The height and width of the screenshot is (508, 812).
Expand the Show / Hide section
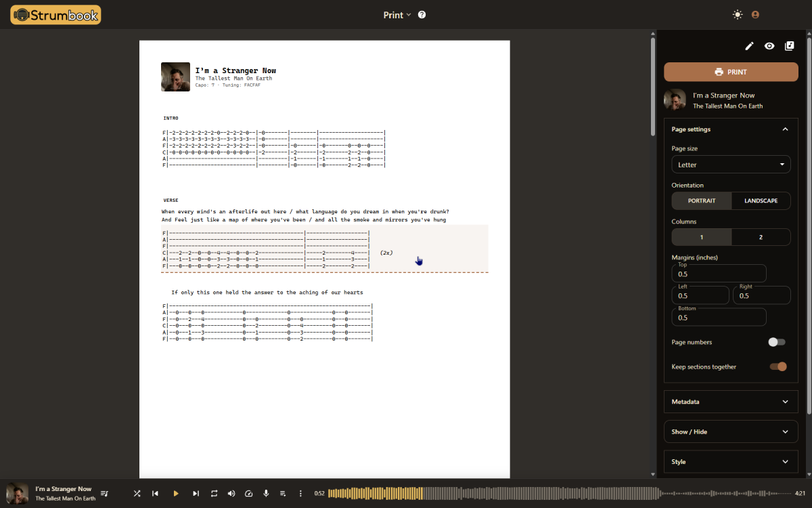click(731, 431)
